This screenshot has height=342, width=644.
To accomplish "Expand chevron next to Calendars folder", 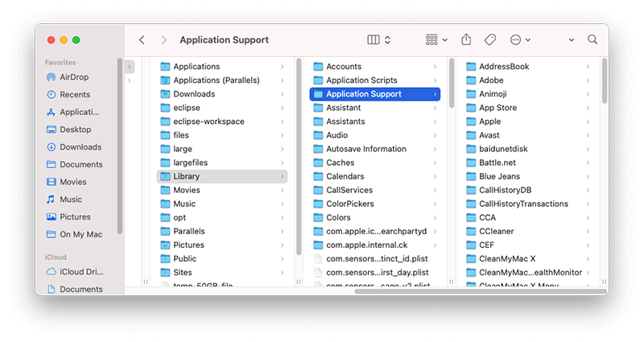I will coord(435,176).
